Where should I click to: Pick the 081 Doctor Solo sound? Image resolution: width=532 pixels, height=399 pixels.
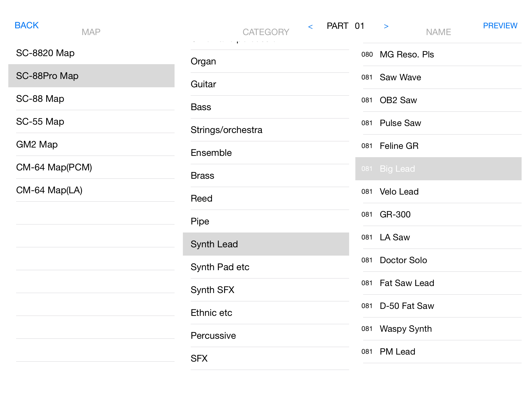(x=438, y=260)
